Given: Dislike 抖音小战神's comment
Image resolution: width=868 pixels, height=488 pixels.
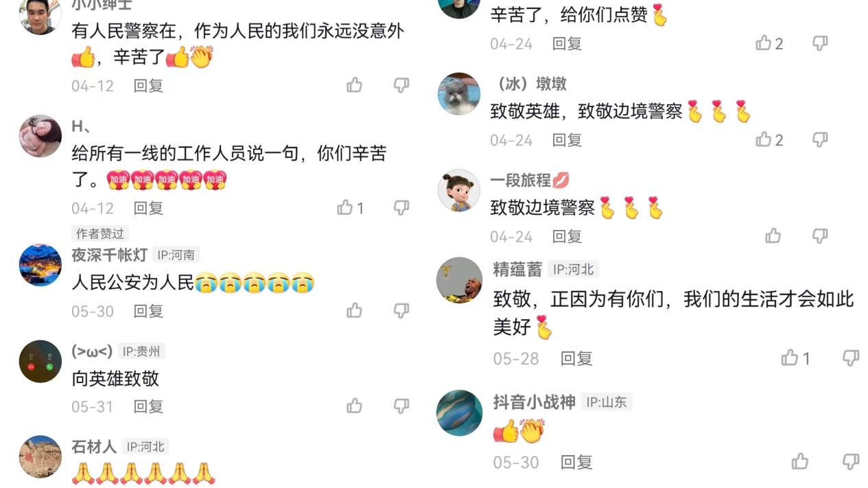Looking at the screenshot, I should point(851,461).
